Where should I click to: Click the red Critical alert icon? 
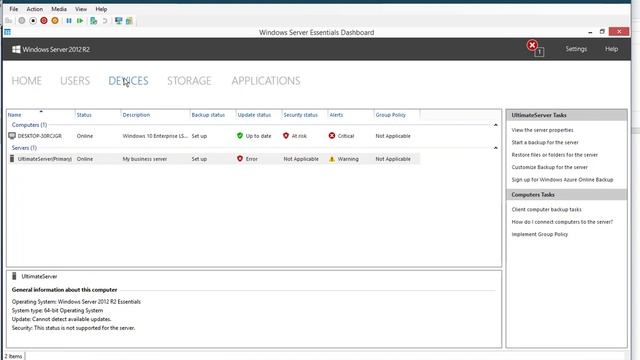[332, 136]
